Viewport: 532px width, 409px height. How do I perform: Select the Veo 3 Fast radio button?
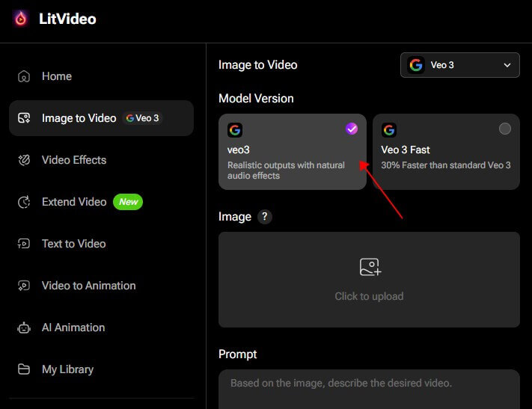point(505,129)
